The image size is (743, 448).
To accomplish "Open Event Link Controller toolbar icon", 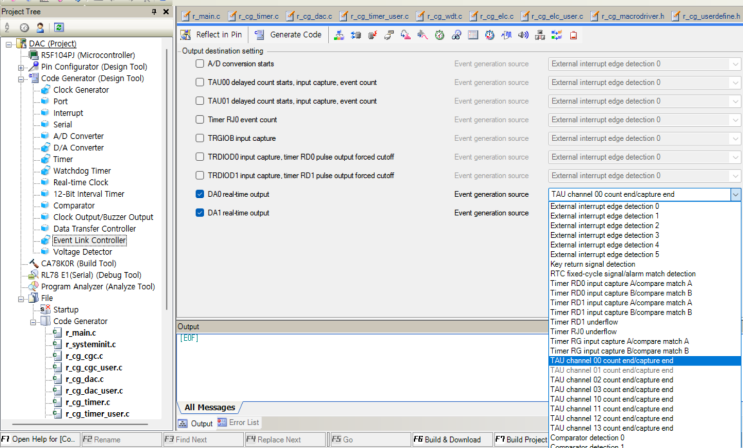I will [556, 35].
